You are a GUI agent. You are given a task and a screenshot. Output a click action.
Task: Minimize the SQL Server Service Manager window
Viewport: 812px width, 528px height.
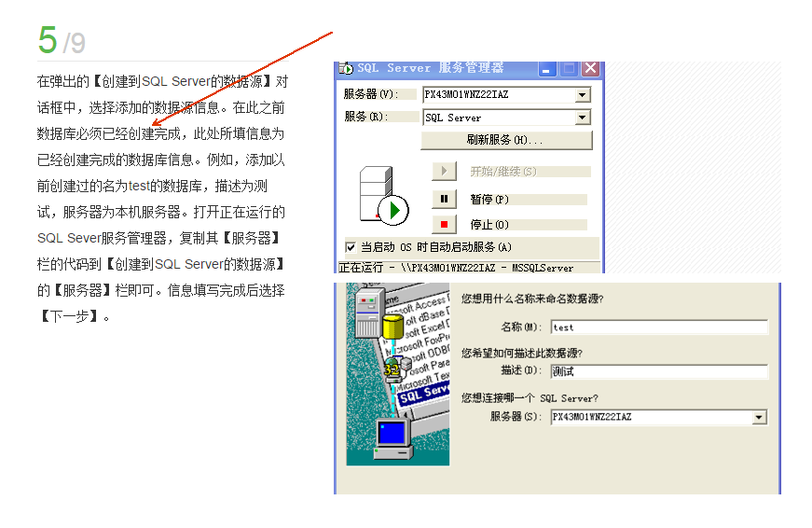click(x=546, y=68)
